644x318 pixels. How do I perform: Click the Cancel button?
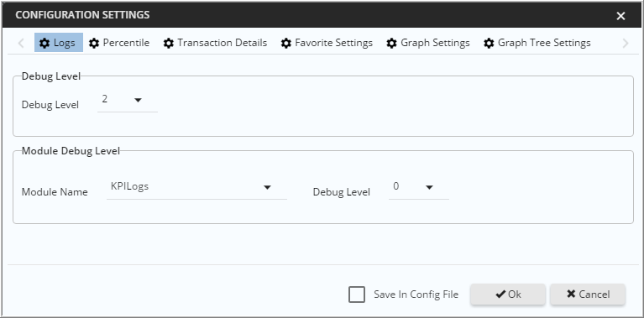coord(588,295)
